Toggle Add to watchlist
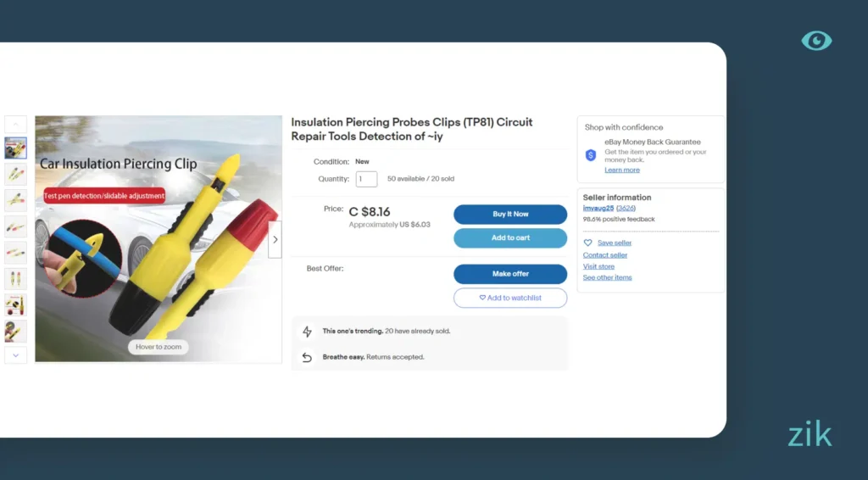The image size is (868, 480). [x=510, y=298]
